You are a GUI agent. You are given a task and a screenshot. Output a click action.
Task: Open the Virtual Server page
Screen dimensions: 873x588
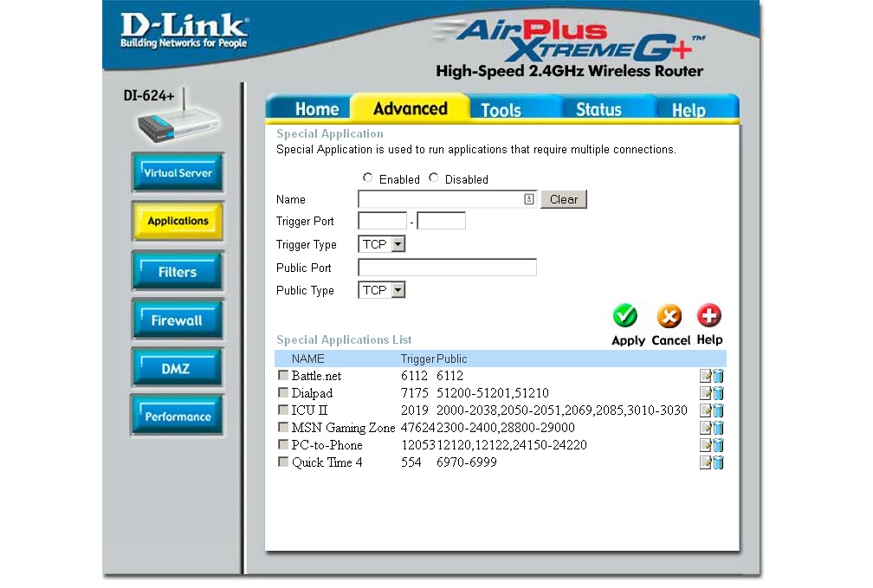tap(178, 172)
